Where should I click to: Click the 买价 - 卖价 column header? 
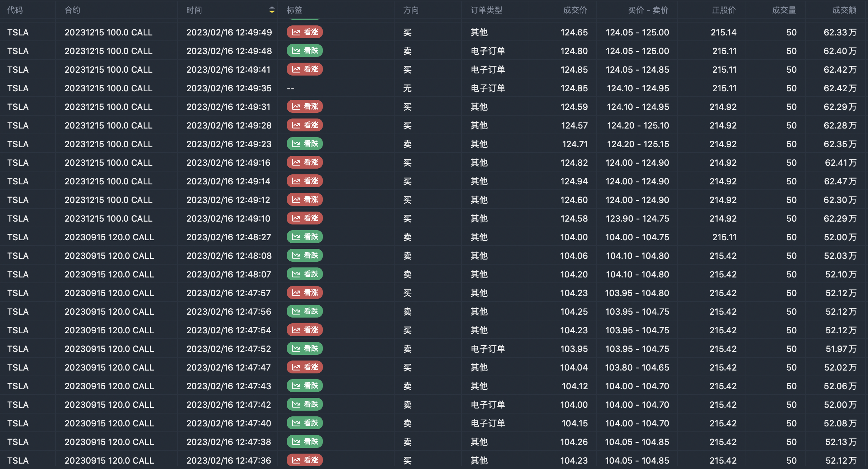tap(648, 10)
